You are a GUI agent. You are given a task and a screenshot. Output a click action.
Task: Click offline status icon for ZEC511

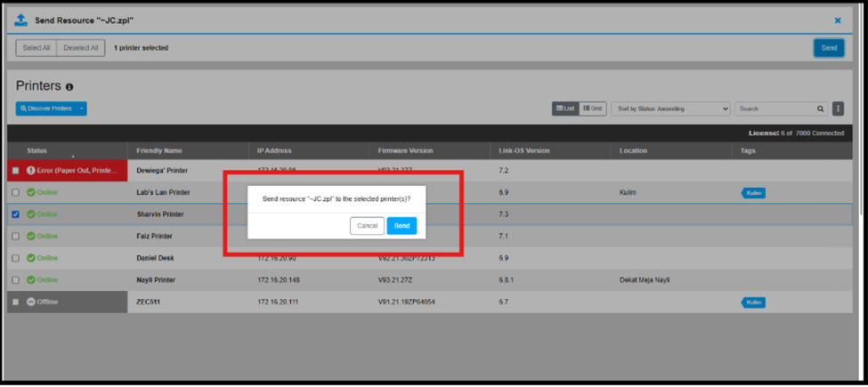click(31, 302)
